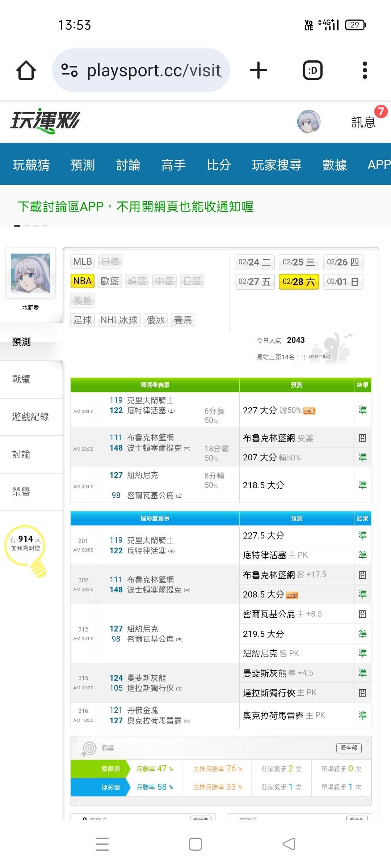Open the tab switcher icon
Image resolution: width=391 pixels, height=868 pixels.
click(x=312, y=70)
